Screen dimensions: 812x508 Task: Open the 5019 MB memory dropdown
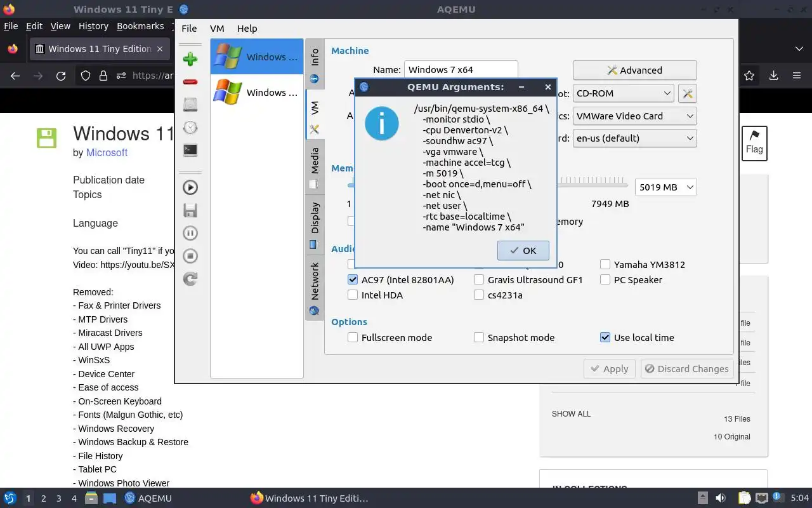[665, 187]
